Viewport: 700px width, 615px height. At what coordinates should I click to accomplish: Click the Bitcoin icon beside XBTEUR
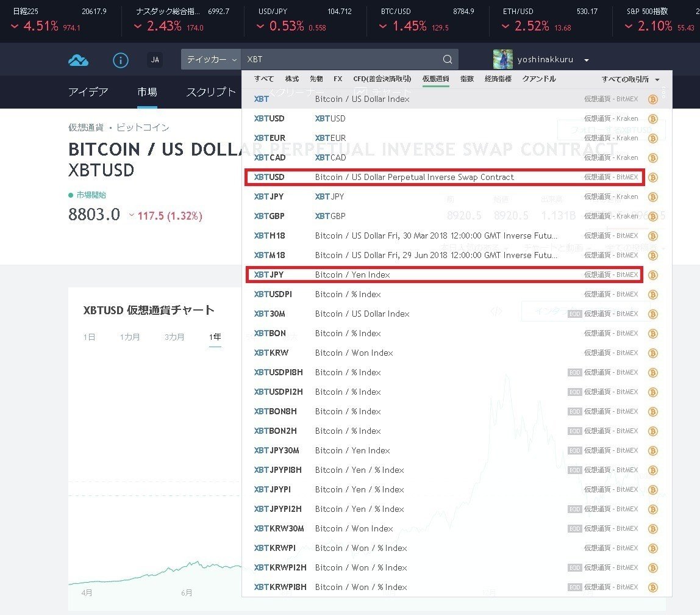[653, 138]
